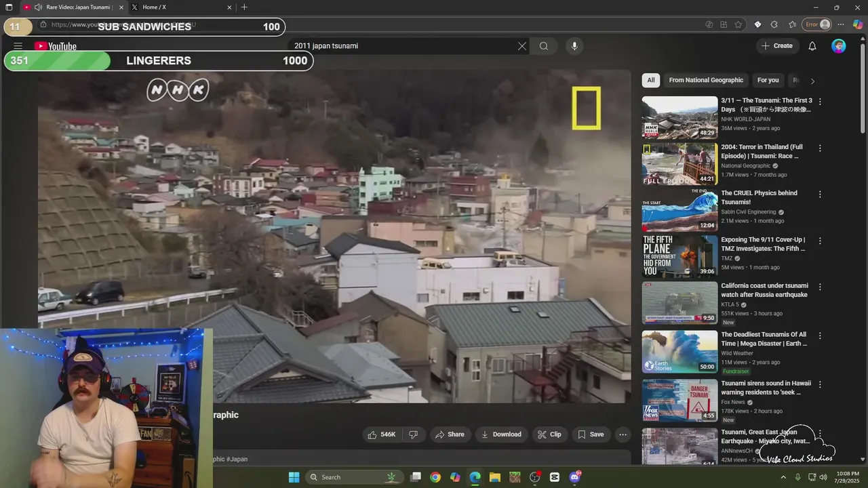Click the #Japan hashtag link

[x=237, y=459]
